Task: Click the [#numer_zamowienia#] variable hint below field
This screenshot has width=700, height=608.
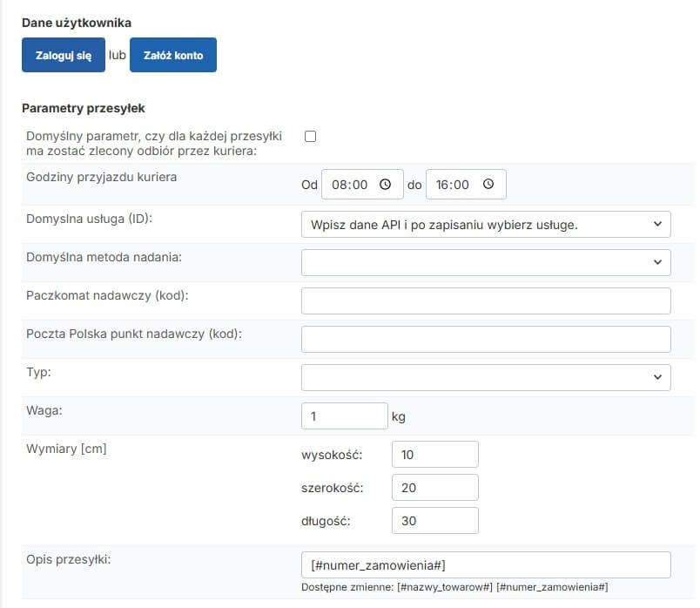Action: click(553, 588)
